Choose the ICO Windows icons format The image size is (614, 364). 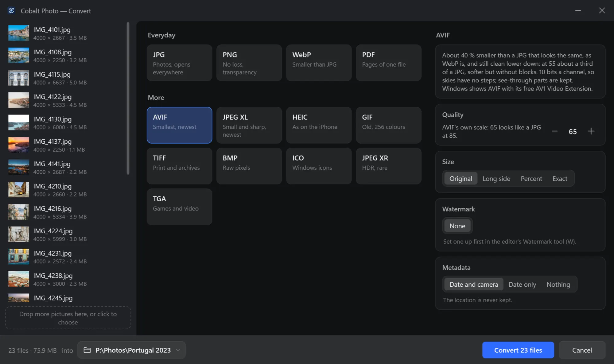[319, 166]
